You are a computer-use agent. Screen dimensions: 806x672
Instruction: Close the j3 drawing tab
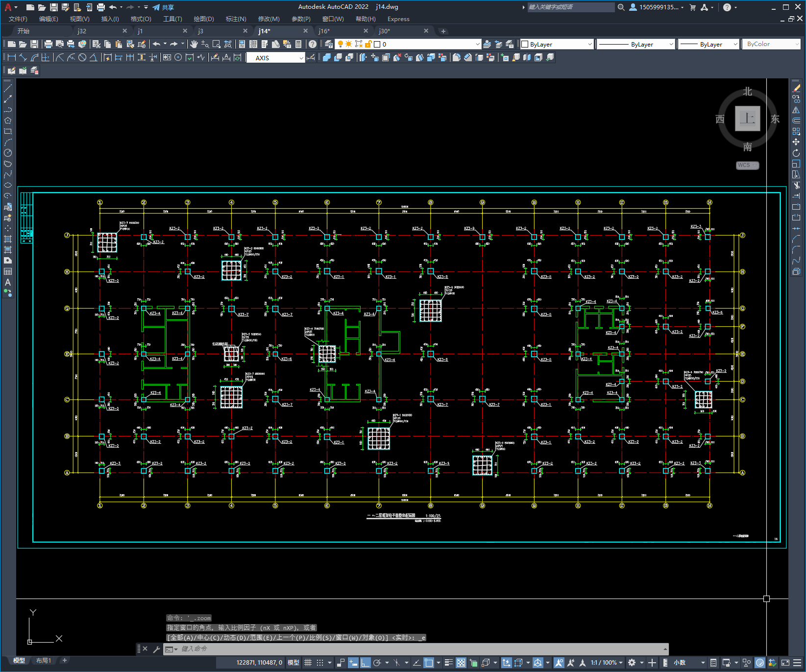pyautogui.click(x=245, y=31)
